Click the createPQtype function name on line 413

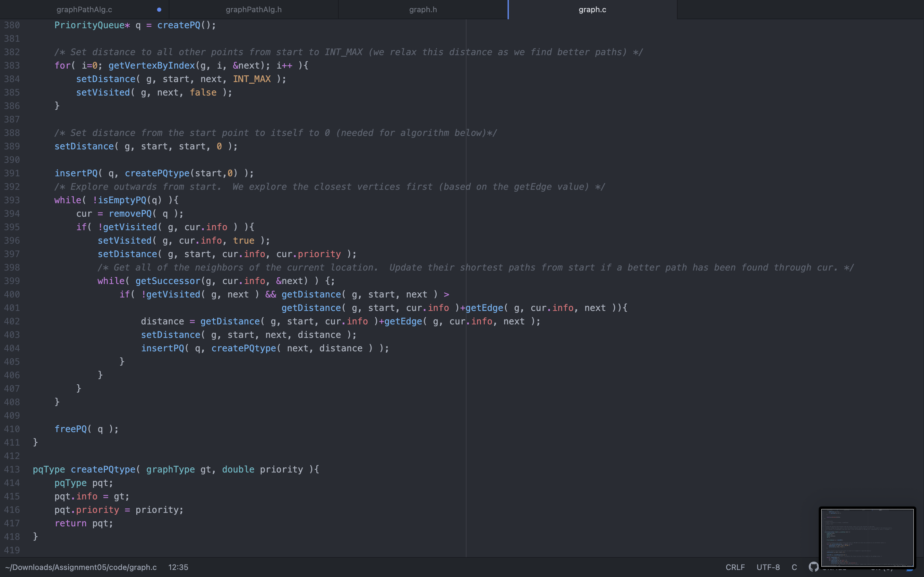[x=103, y=469]
